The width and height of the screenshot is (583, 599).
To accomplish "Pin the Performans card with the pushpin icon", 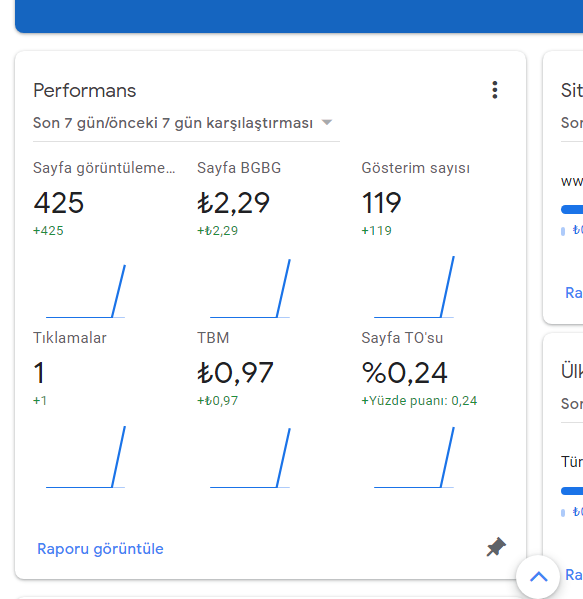I will 496,547.
